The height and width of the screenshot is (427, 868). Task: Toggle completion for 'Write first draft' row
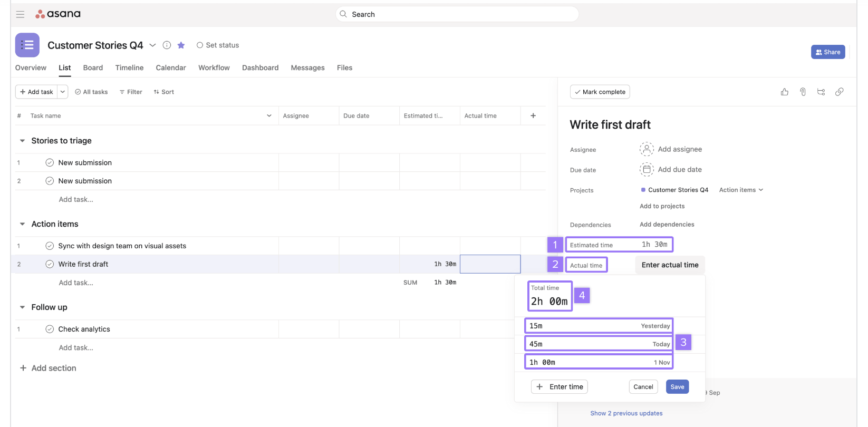tap(50, 264)
